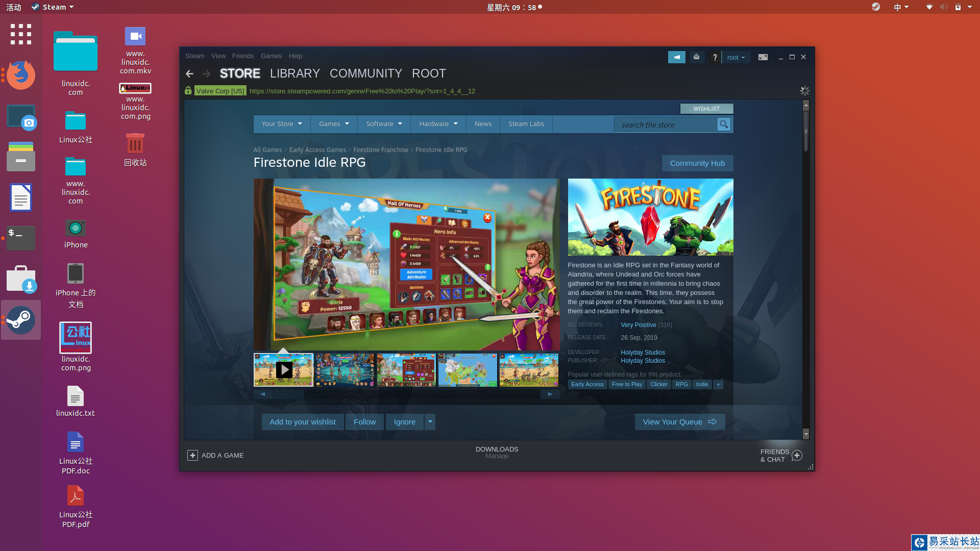The width and height of the screenshot is (980, 551).
Task: Switch to the LIBRARY tab
Action: point(295,73)
